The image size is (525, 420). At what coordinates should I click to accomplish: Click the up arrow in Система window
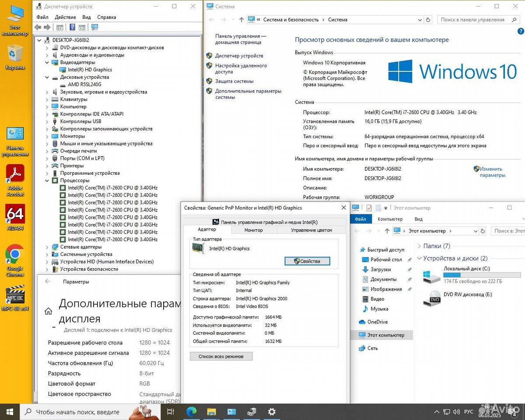[241, 20]
